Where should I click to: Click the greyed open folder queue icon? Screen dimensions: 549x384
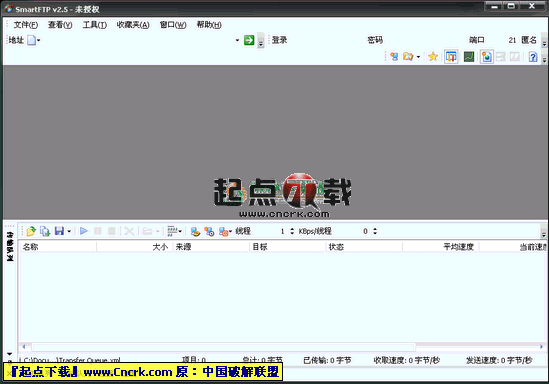[147, 231]
